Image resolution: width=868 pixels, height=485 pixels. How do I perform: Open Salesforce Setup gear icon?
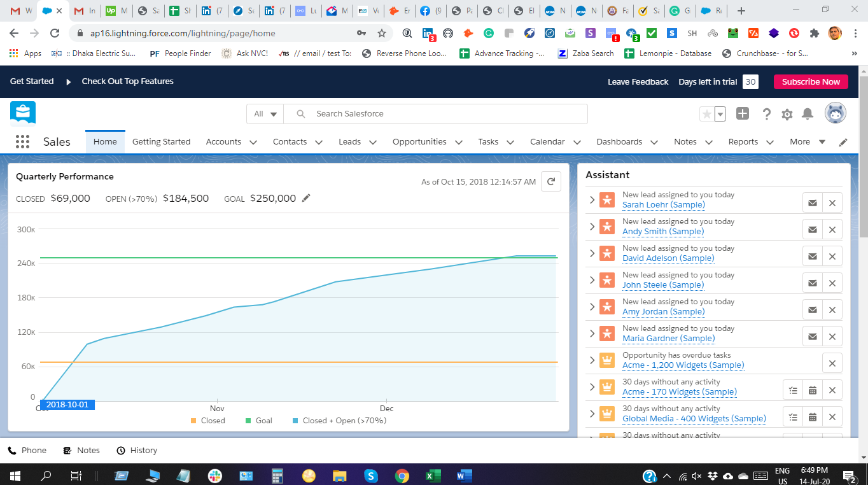click(x=787, y=114)
